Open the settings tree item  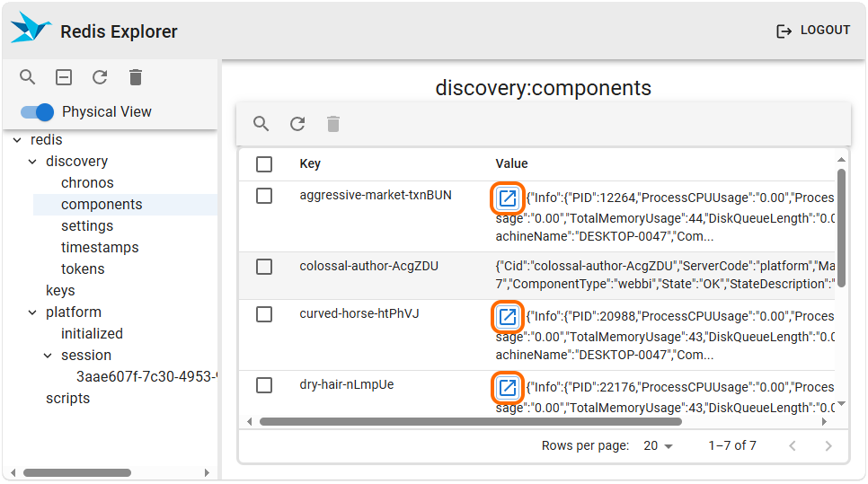coord(87,226)
